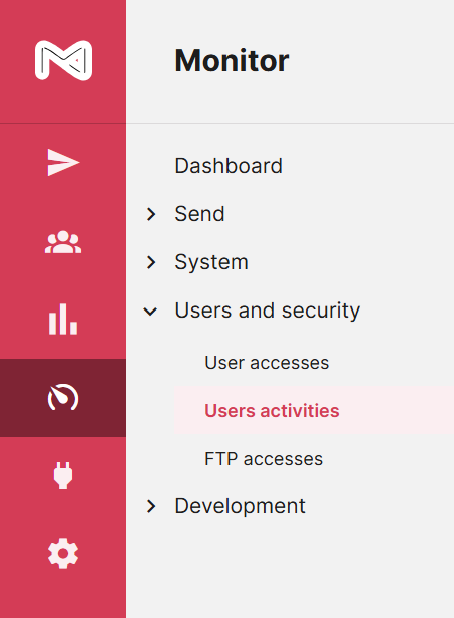The width and height of the screenshot is (454, 618).
Task: Open the Settings gear icon
Action: pyautogui.click(x=63, y=553)
